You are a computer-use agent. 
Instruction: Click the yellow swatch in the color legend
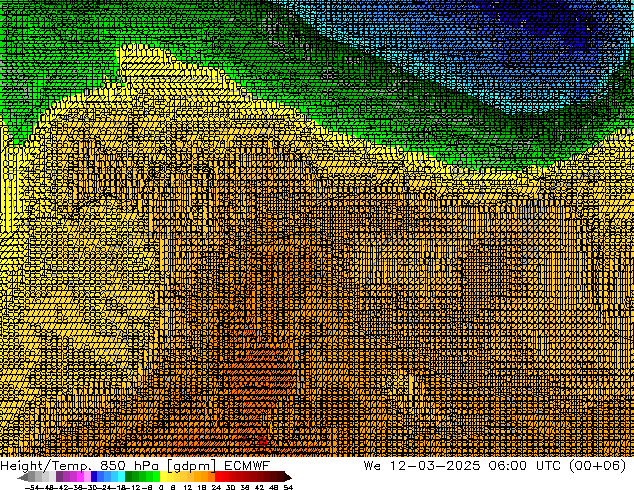pyautogui.click(x=164, y=476)
